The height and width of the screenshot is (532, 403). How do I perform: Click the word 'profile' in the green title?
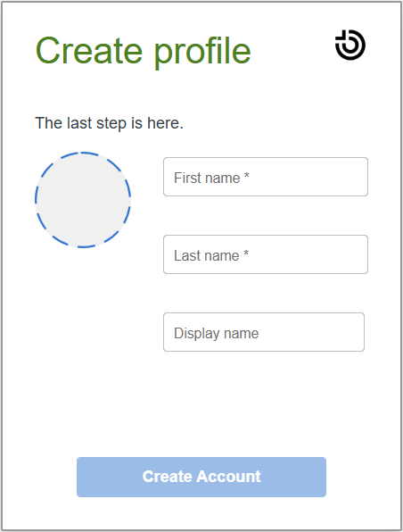[x=202, y=52]
